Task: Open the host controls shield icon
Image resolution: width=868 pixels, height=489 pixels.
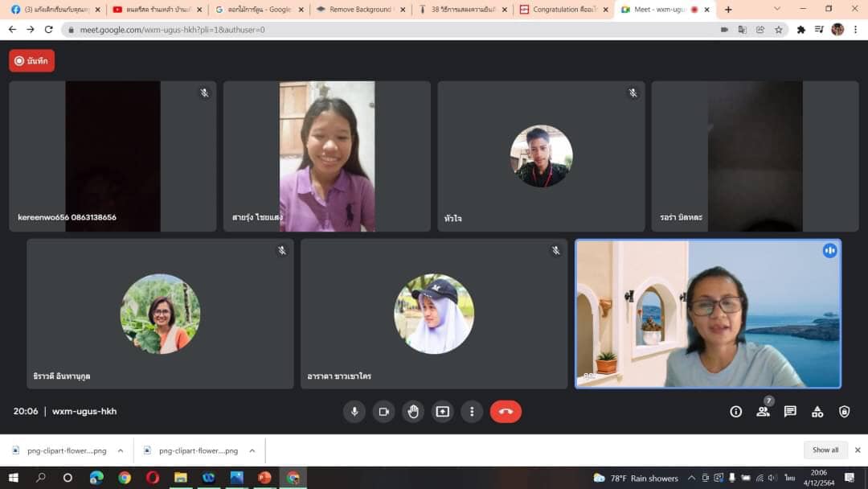Action: click(844, 412)
